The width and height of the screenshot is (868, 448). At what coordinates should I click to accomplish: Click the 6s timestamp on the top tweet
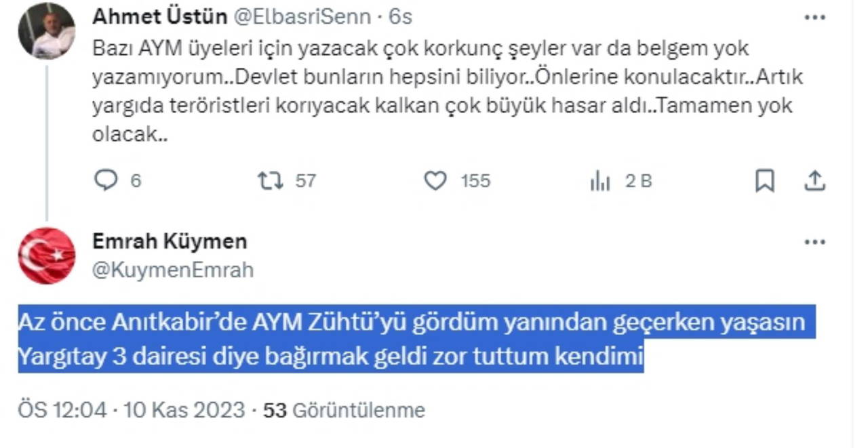click(x=400, y=17)
